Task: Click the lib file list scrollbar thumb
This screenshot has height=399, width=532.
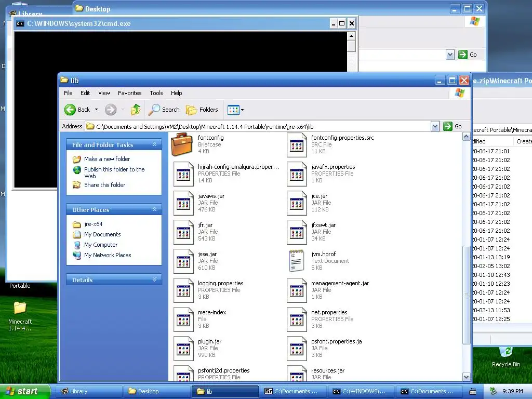Action: pos(466,295)
